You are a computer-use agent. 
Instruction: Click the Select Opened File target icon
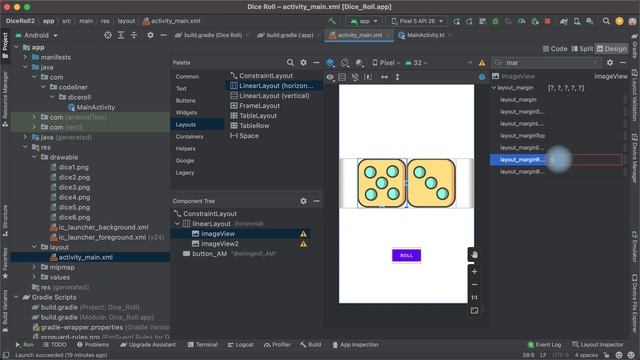pos(108,36)
